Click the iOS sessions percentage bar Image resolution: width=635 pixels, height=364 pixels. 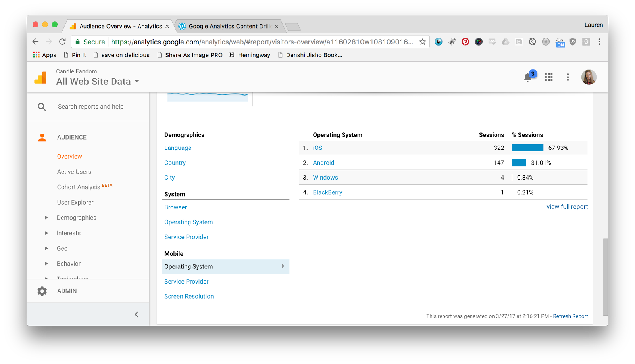point(527,148)
